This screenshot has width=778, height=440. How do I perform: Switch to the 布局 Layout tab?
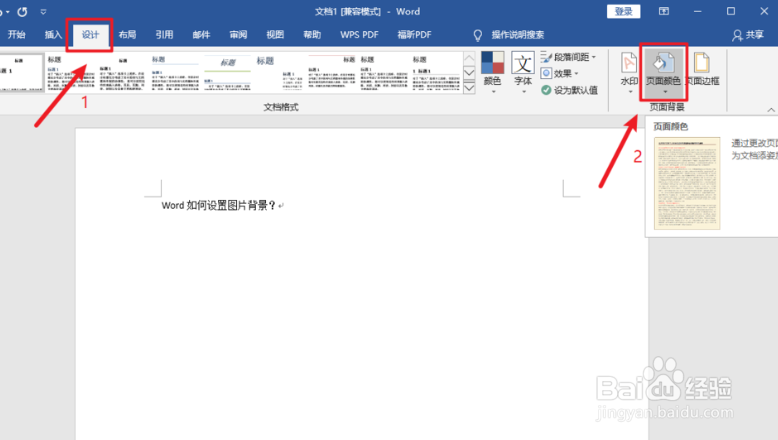click(x=127, y=35)
